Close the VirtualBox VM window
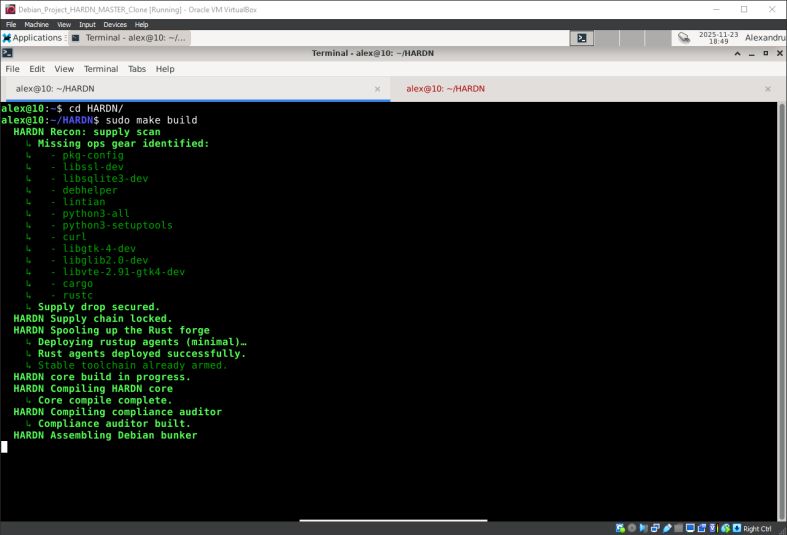 772,9
